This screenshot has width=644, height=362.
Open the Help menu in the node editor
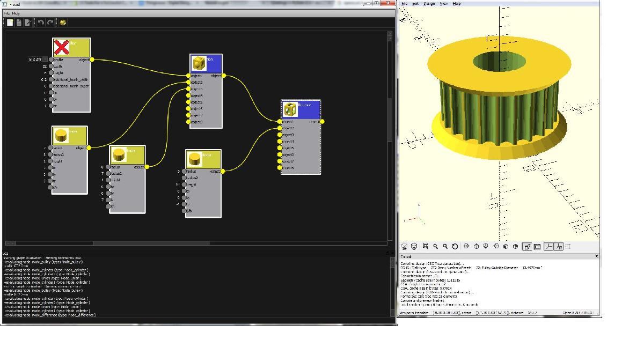(x=16, y=13)
